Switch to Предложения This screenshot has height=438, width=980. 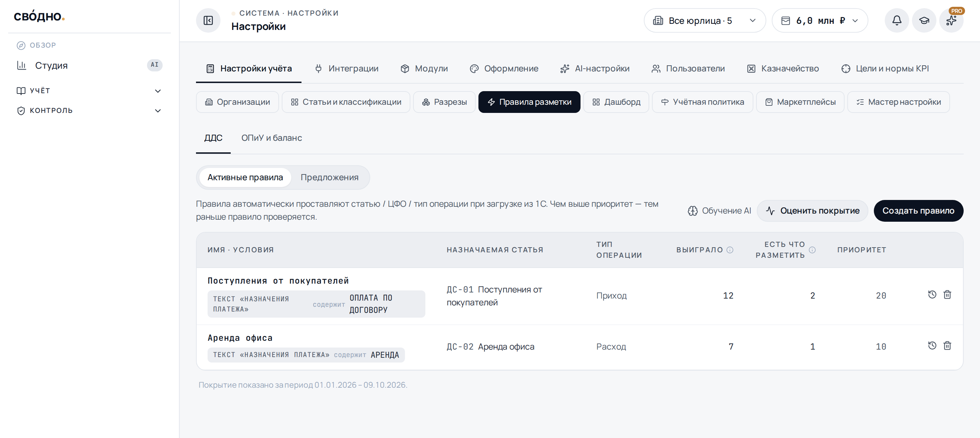pos(329,178)
